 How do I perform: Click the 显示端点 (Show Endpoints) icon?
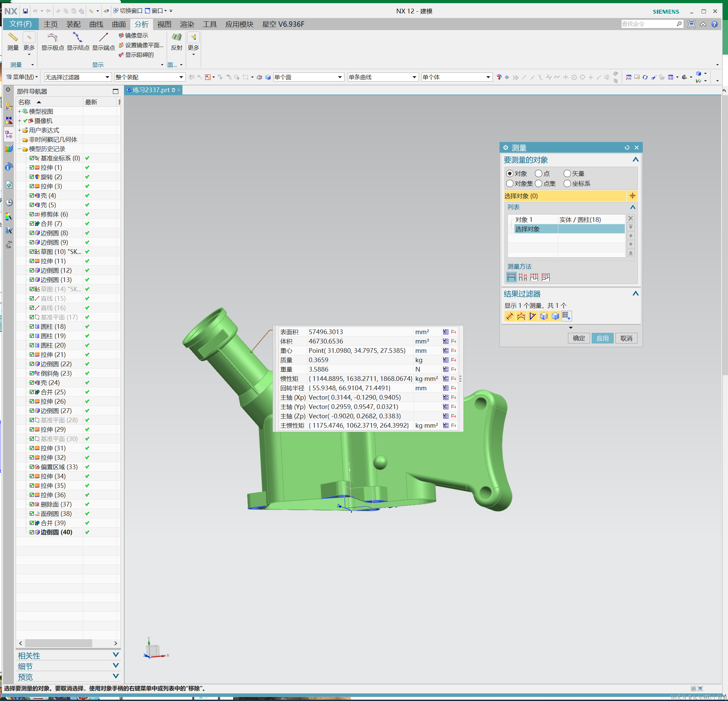[103, 37]
